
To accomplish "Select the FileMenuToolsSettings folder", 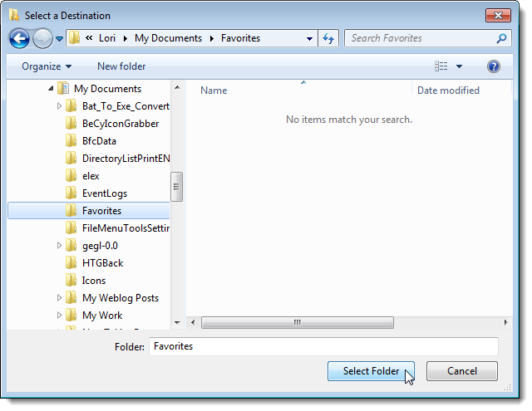I will point(126,228).
